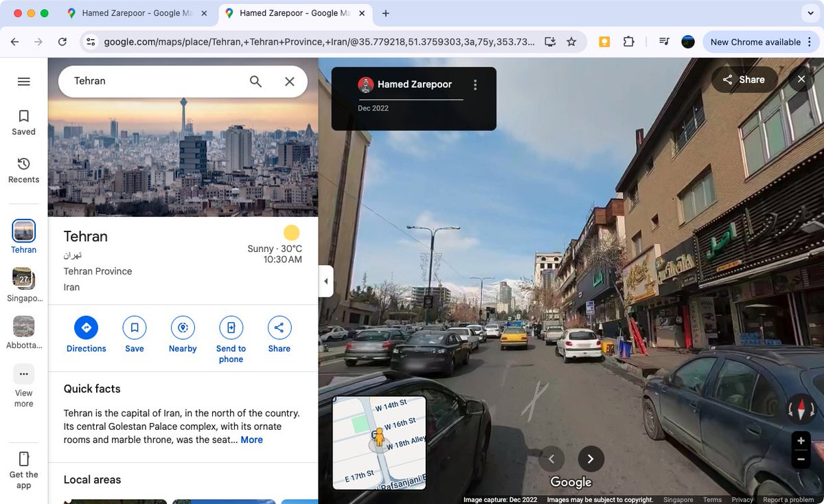
Task: Click the Chrome address bar URL
Action: [319, 42]
